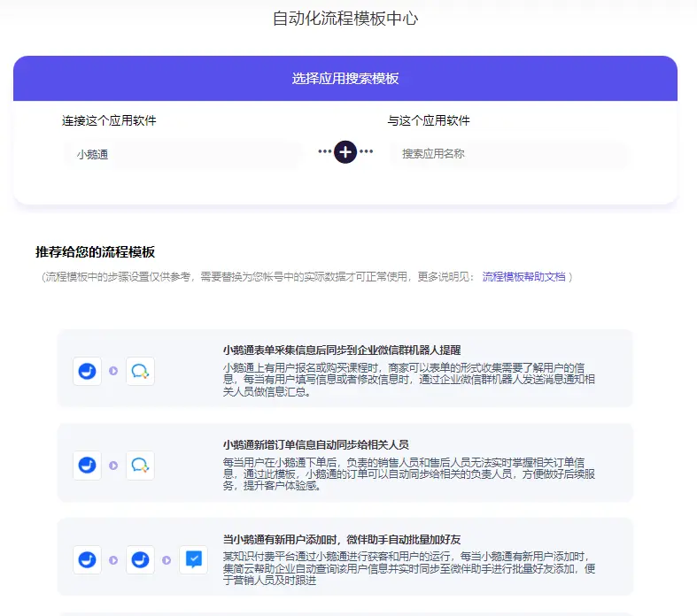
Task: Click the 搜索应用名称 search field
Action: click(x=508, y=154)
